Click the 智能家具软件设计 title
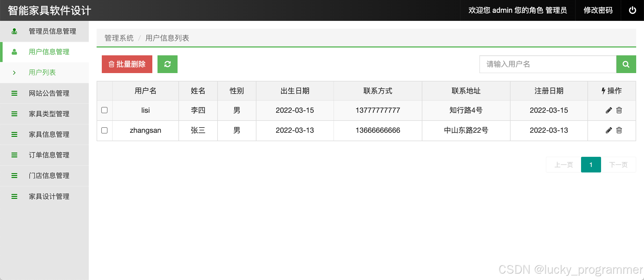The width and height of the screenshot is (644, 280). (50, 10)
